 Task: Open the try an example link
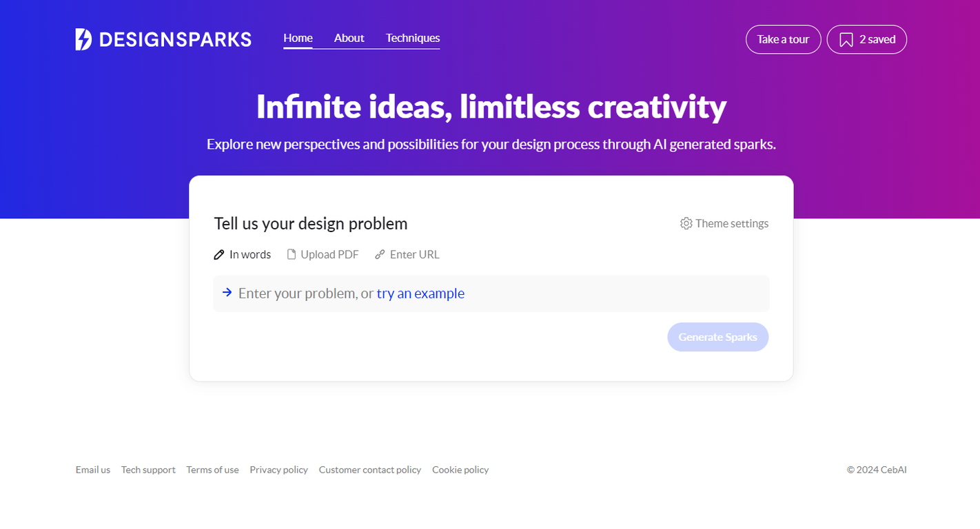(x=420, y=293)
